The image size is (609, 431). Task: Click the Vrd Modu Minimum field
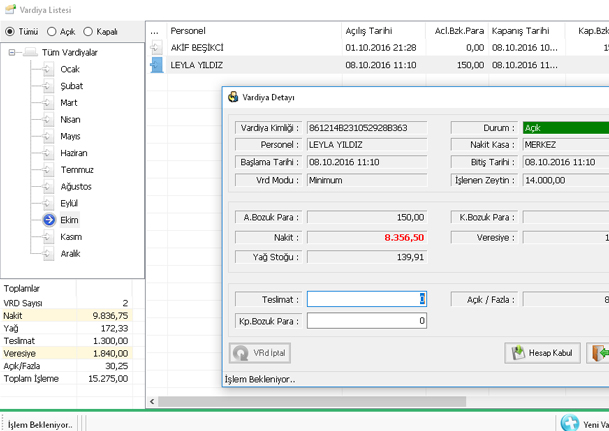pyautogui.click(x=367, y=180)
